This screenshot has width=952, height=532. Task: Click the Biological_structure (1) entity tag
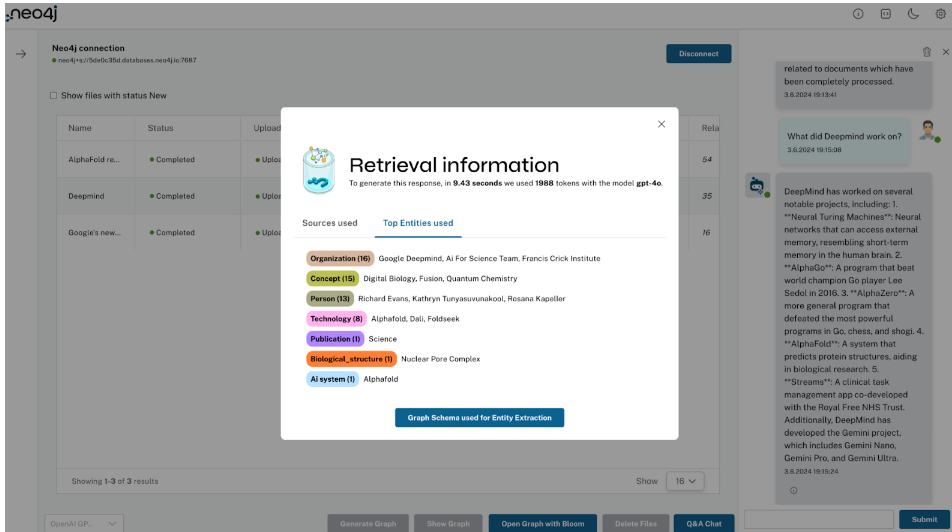tap(351, 359)
